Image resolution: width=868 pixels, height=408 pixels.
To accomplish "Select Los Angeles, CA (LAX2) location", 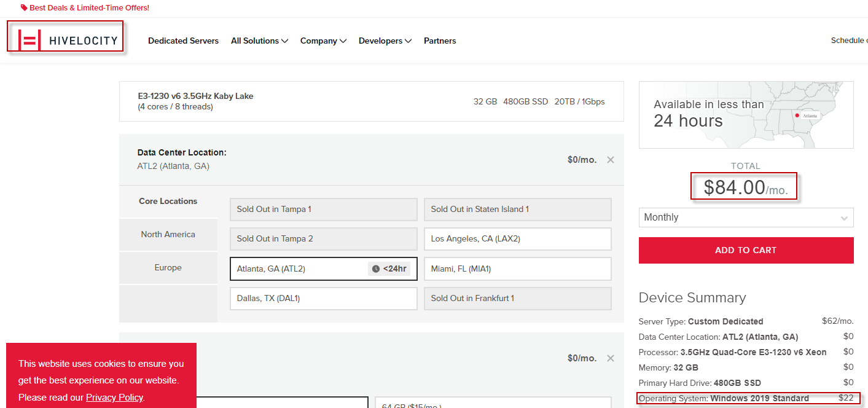I will point(518,238).
